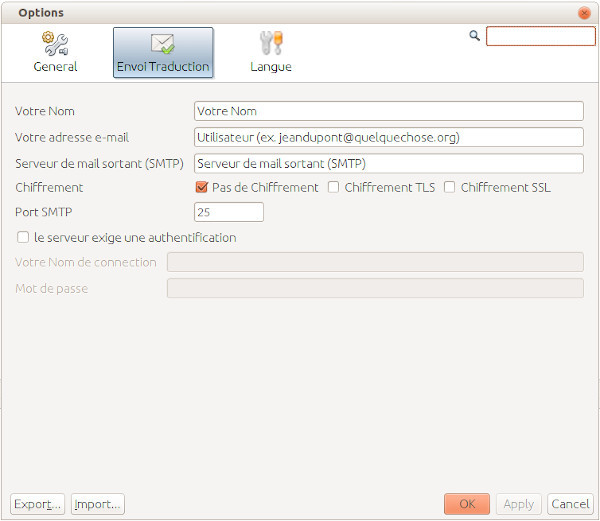Enable Chiffrement SSL checkbox

click(x=450, y=187)
